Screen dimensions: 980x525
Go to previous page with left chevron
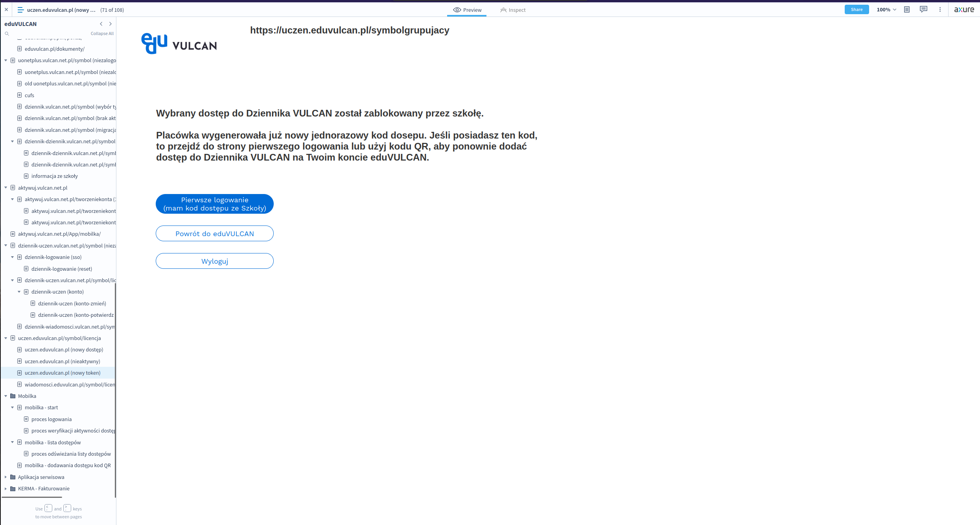click(x=101, y=24)
